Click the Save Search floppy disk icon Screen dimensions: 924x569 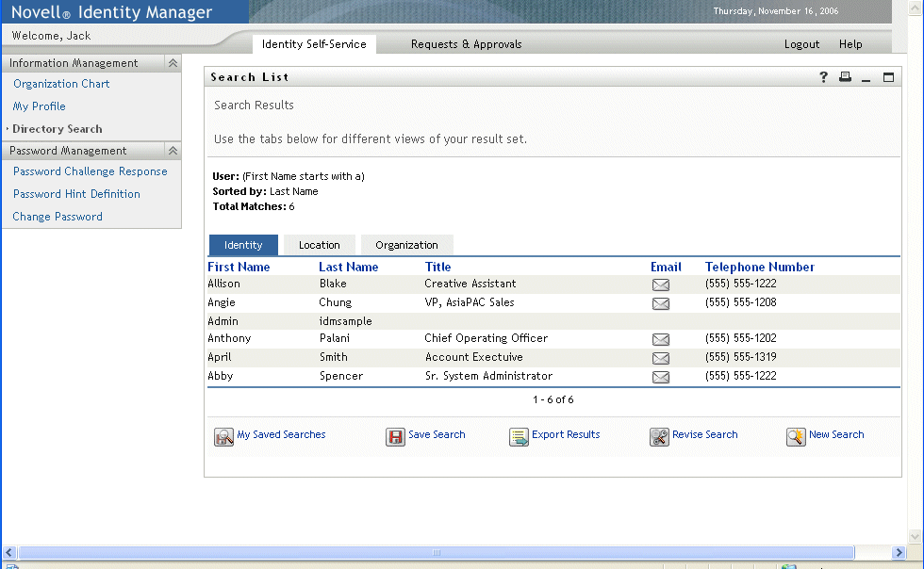pos(395,437)
